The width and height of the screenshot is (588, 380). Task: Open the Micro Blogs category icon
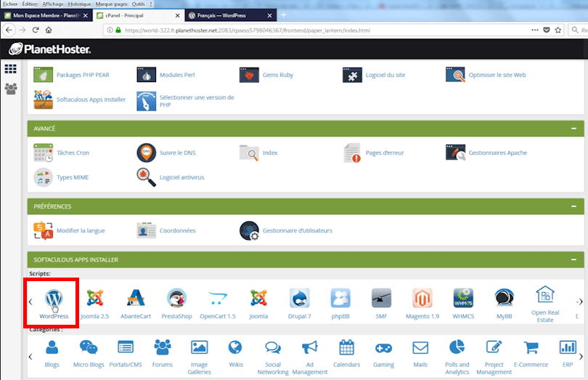[89, 348]
